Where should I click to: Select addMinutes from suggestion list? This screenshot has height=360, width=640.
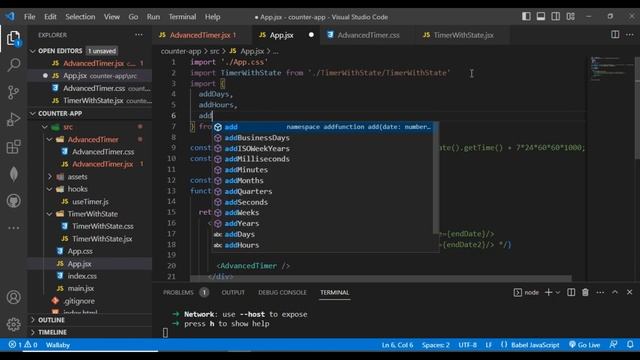pyautogui.click(x=322, y=170)
